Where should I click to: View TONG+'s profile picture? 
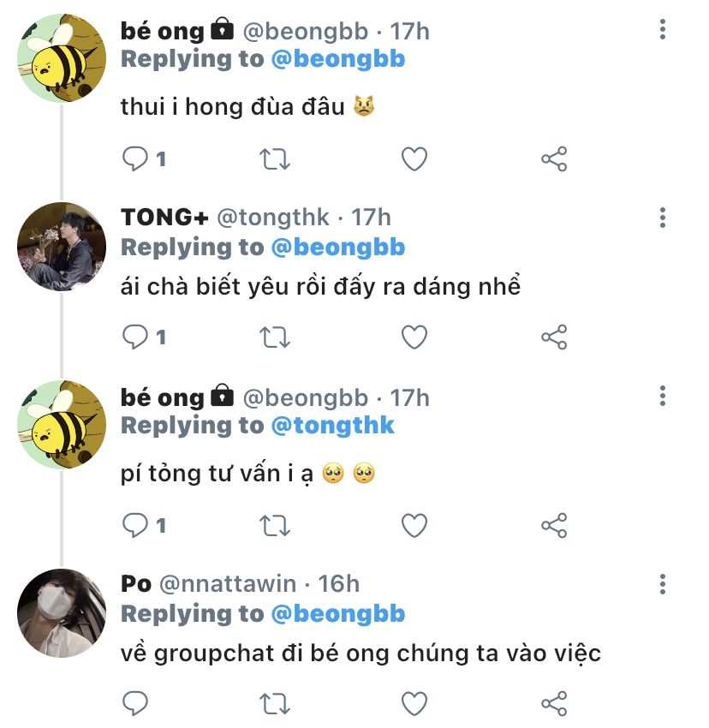tap(61, 246)
